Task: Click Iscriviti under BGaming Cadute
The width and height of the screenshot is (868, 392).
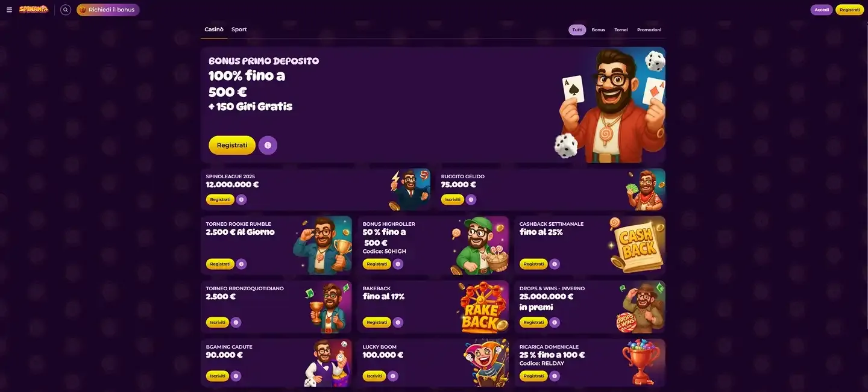Action: pos(218,376)
